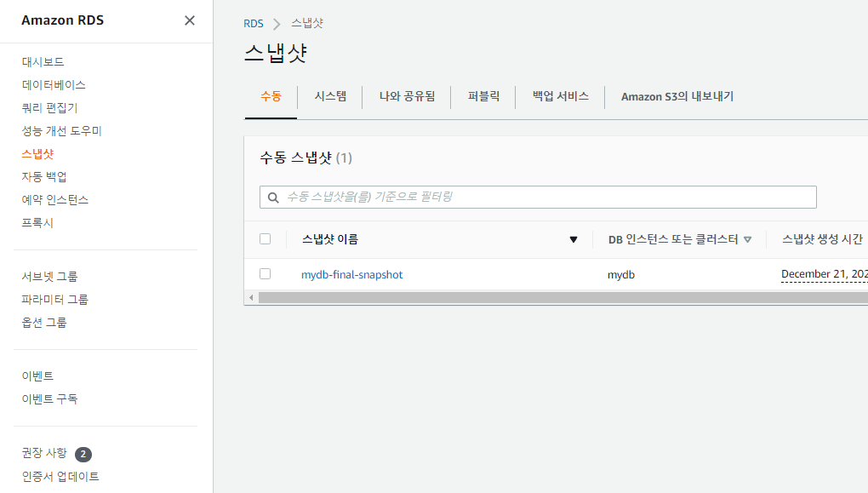Close the Amazon RDS navigation panel
Image resolution: width=868 pixels, height=493 pixels.
[x=189, y=20]
